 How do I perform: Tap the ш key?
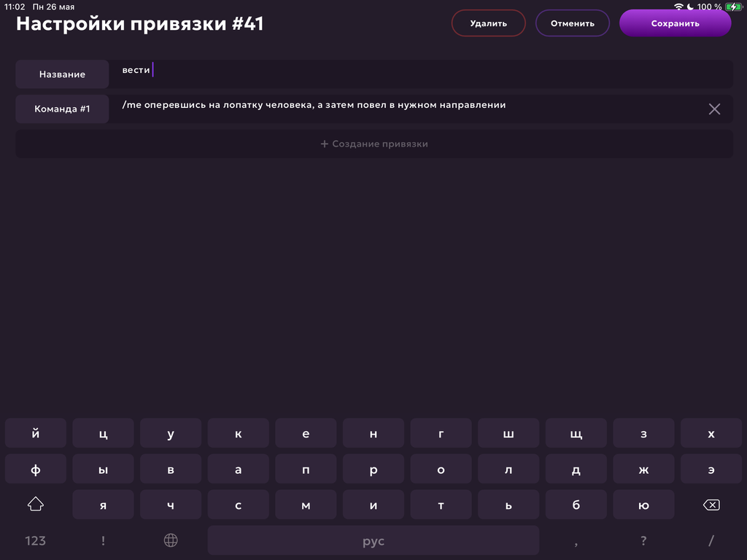[x=508, y=433]
